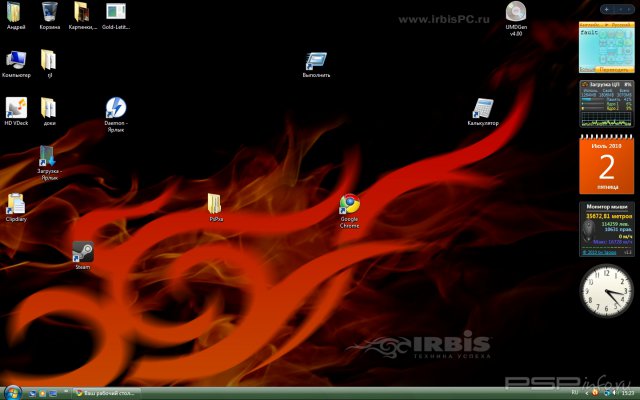The height and width of the screenshot is (400, 640).
Task: Open the Андрей user folder
Action: point(16,12)
